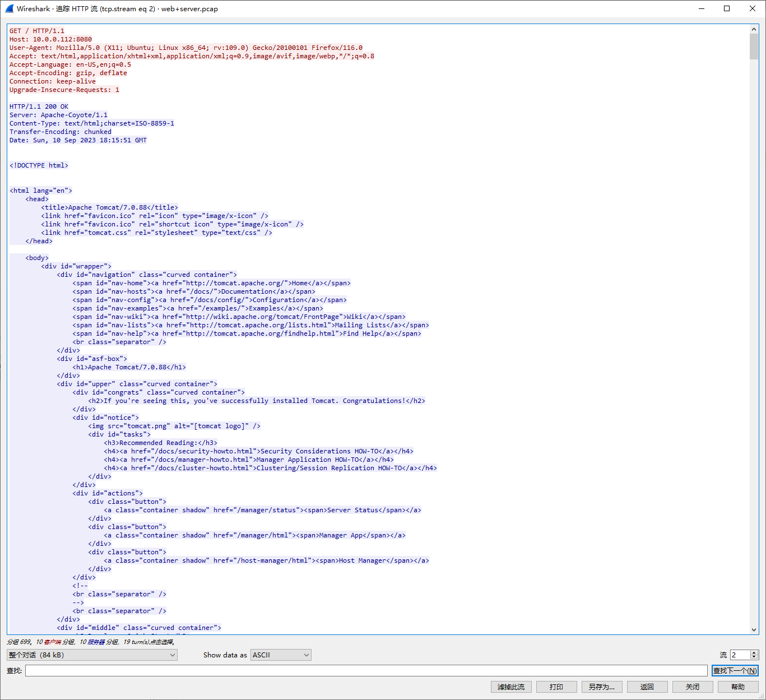Click the div id="navigation" curved container line
This screenshot has width=766, height=700.
147,275
